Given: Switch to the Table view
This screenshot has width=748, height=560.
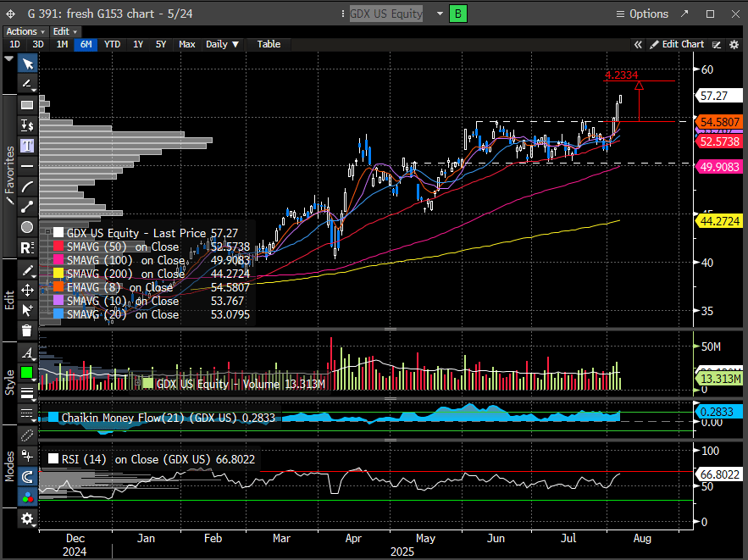Looking at the screenshot, I should tap(269, 44).
